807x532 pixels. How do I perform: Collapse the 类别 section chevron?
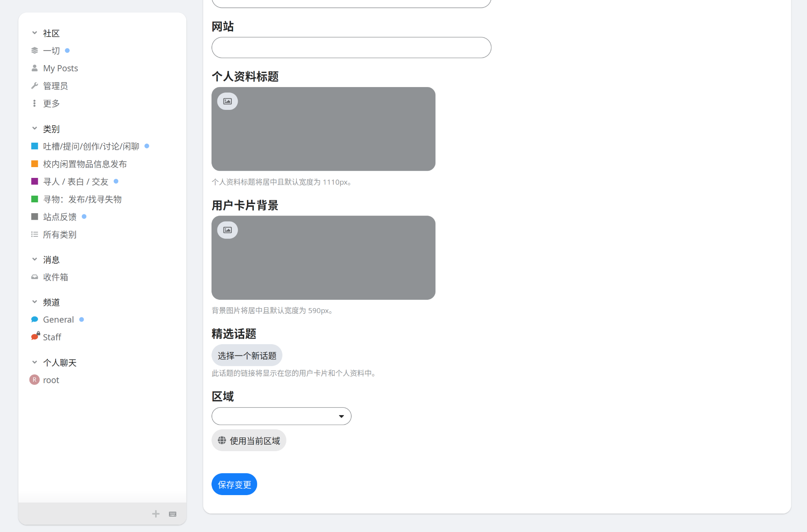34,129
